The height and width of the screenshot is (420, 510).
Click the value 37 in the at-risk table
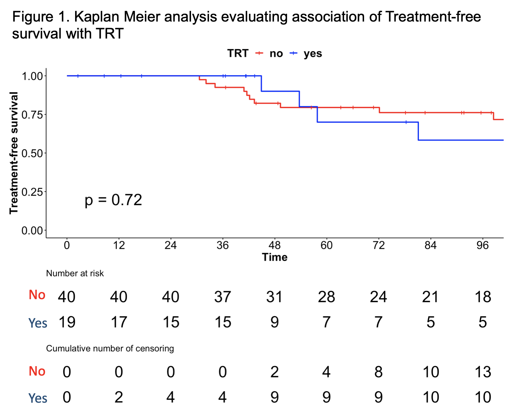[222, 297]
